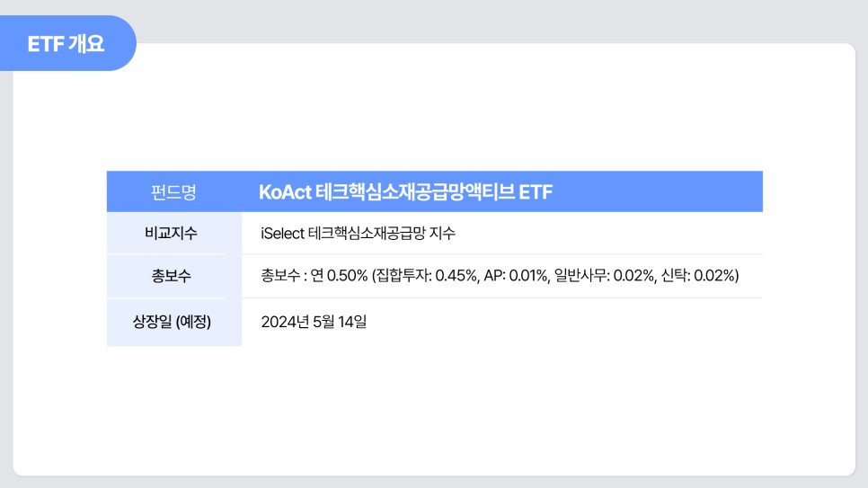Click the iSelect word in benchmark row
This screenshot has width=868, height=488.
coord(282,233)
